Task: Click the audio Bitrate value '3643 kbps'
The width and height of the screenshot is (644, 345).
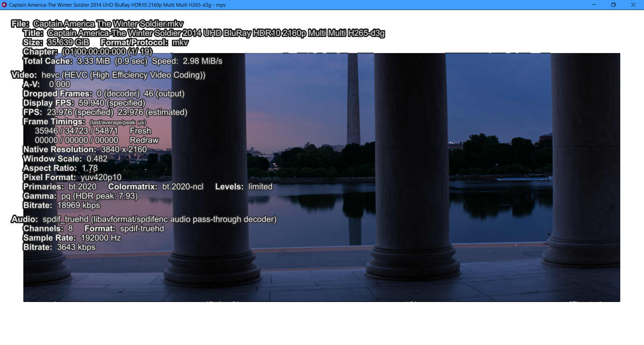Action: click(76, 247)
